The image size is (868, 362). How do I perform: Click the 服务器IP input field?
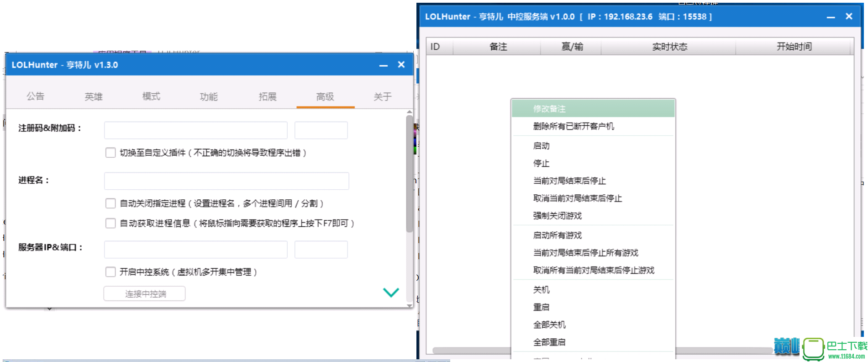(196, 250)
